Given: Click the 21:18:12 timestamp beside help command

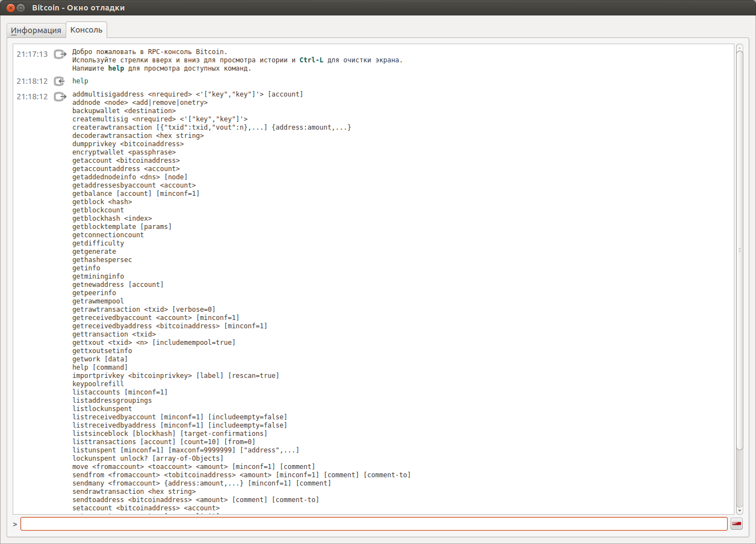Looking at the screenshot, I should point(32,81).
